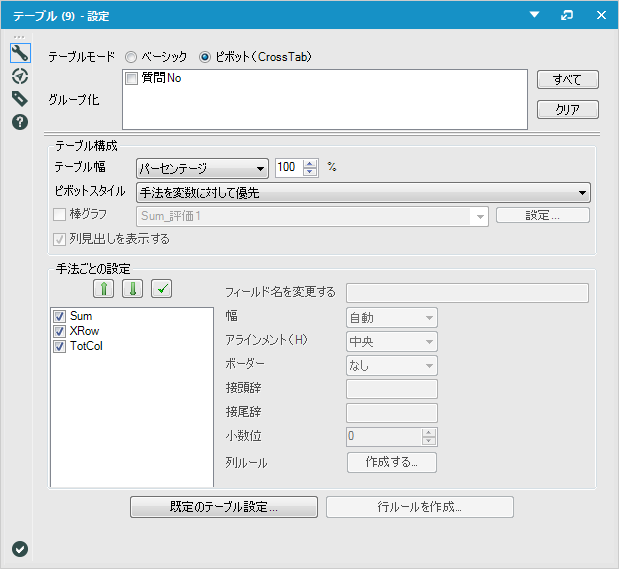Viewport: 619px width, 569px height.
Task: Click the wrench configuration icon in sidebar
Action: 19,52
